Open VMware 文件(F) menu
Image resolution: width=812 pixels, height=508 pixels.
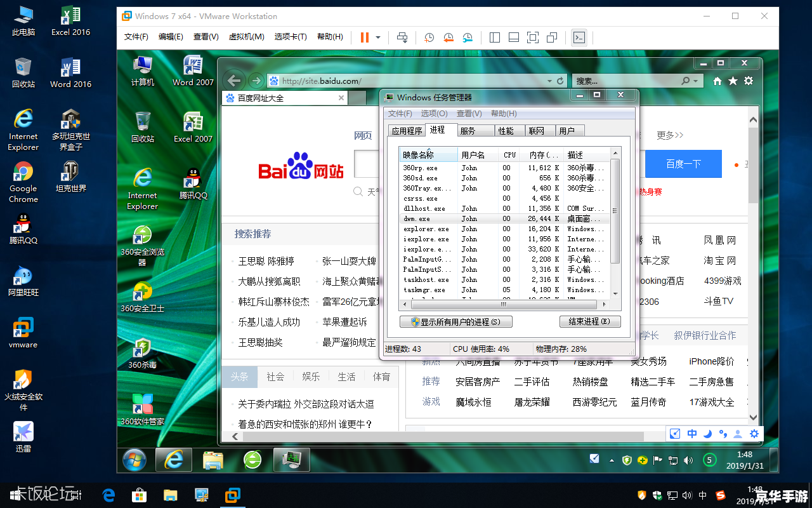[136, 37]
